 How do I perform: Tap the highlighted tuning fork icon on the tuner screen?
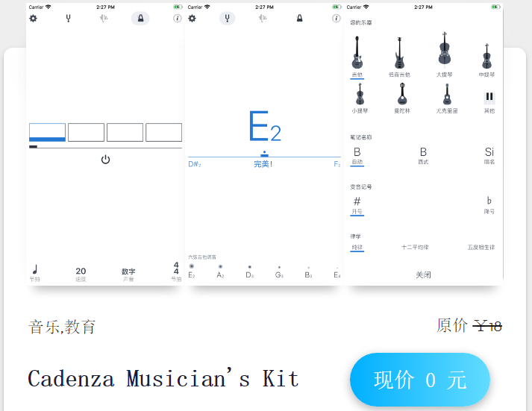[x=227, y=18]
